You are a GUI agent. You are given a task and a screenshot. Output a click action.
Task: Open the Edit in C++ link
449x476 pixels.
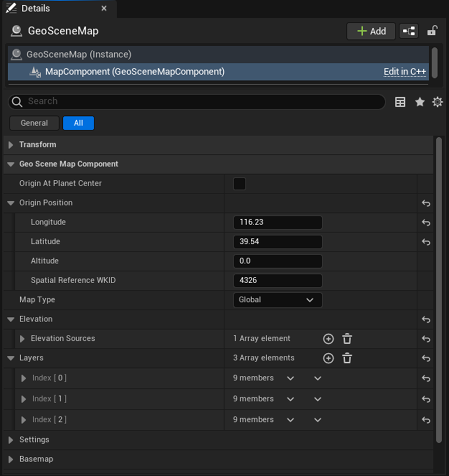click(405, 72)
